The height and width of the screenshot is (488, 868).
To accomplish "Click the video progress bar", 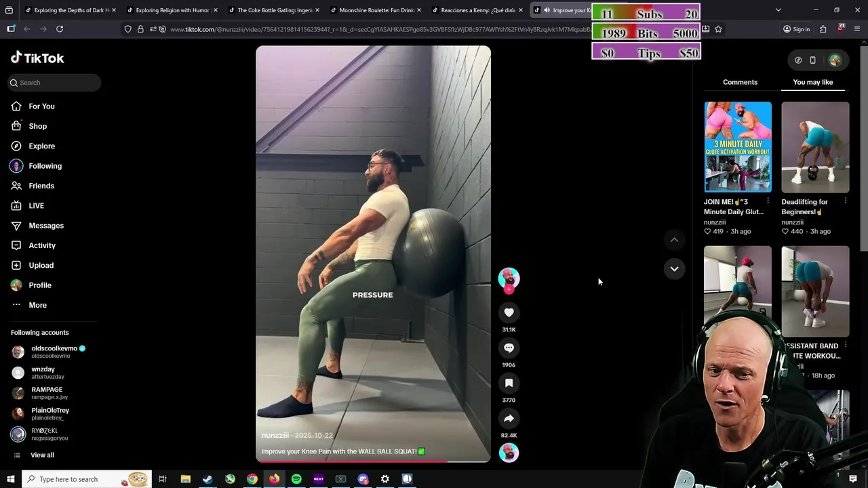I will point(373,462).
